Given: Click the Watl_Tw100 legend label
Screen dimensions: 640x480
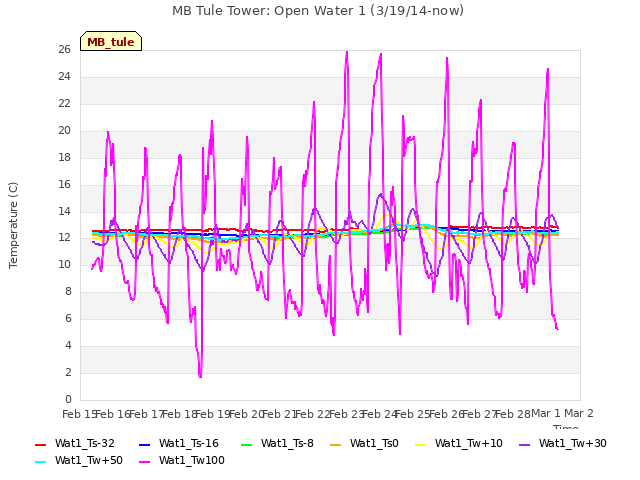Looking at the screenshot, I should (192, 460).
